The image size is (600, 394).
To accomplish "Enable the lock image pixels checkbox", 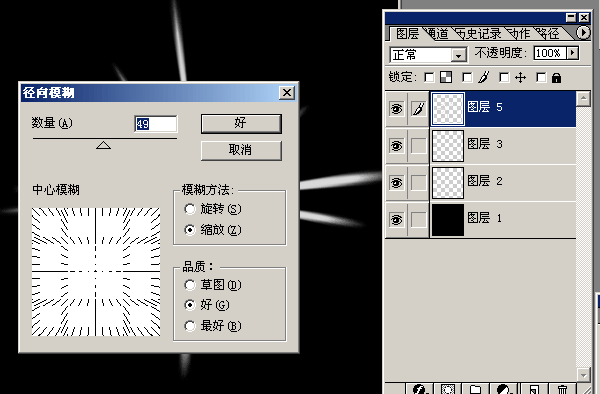I will click(467, 78).
